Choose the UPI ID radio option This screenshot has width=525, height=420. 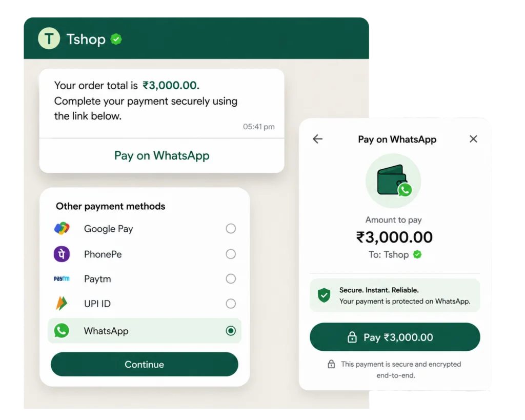pyautogui.click(x=231, y=304)
